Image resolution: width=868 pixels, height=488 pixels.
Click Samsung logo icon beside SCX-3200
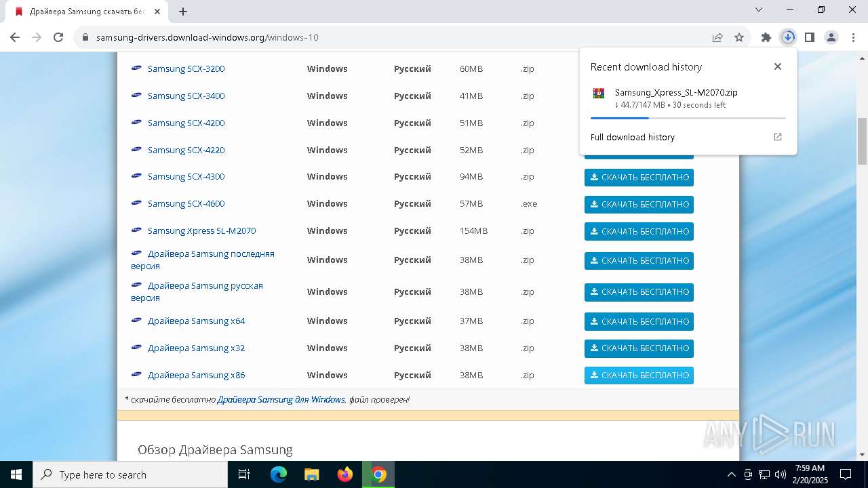(x=136, y=68)
